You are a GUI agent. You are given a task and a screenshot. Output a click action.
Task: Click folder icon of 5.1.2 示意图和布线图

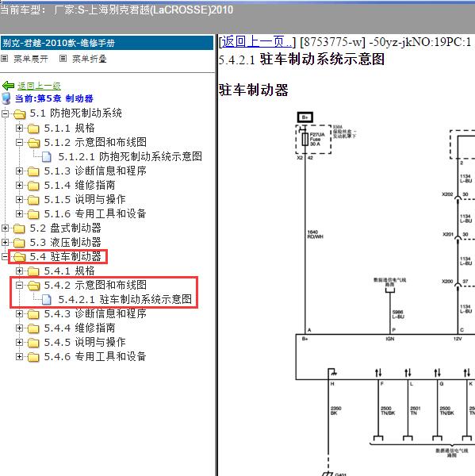(x=33, y=143)
